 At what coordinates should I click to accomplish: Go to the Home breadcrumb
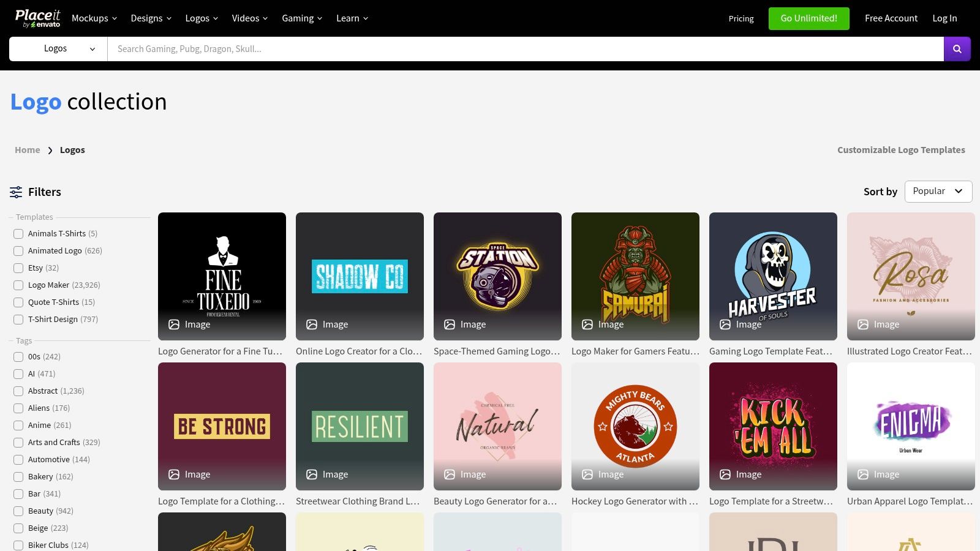pyautogui.click(x=28, y=150)
